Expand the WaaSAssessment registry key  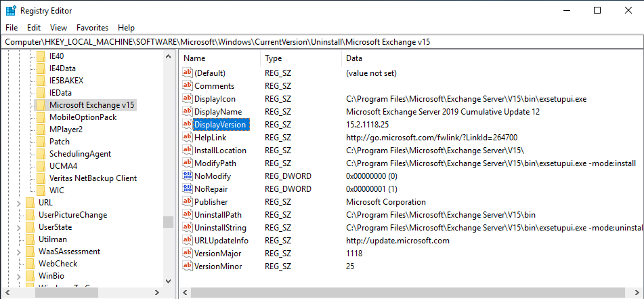point(19,252)
